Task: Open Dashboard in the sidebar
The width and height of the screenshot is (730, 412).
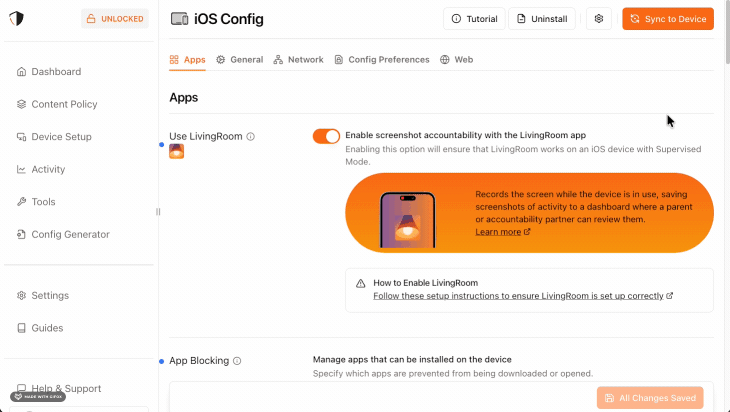Action: point(49,72)
